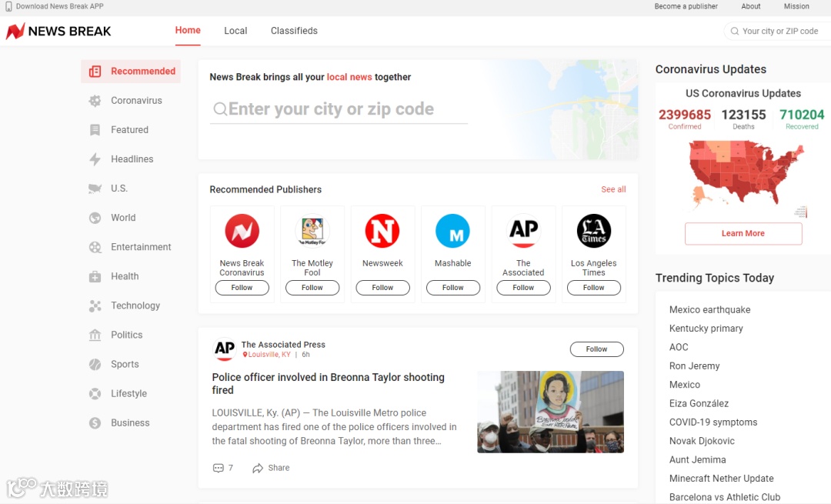The width and height of the screenshot is (831, 504).
Task: Click the Share arrow icon on the article
Action: click(258, 468)
